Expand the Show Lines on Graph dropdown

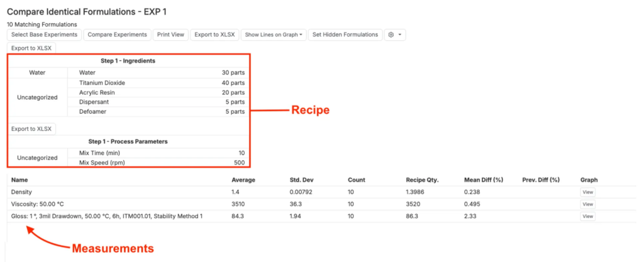point(274,35)
